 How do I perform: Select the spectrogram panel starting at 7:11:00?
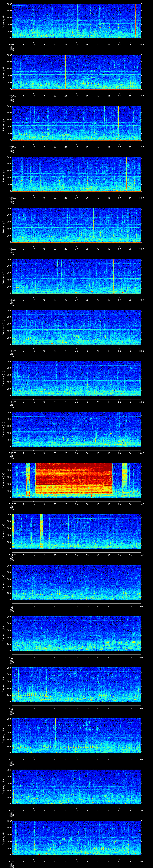76,531
